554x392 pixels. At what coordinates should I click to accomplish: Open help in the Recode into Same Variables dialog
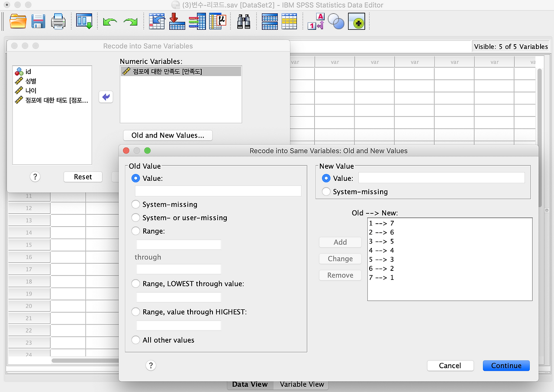(35, 177)
